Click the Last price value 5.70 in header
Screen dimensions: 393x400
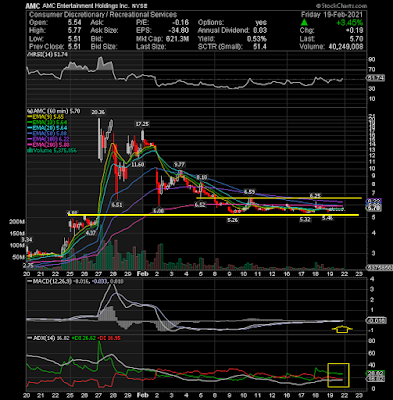click(356, 39)
